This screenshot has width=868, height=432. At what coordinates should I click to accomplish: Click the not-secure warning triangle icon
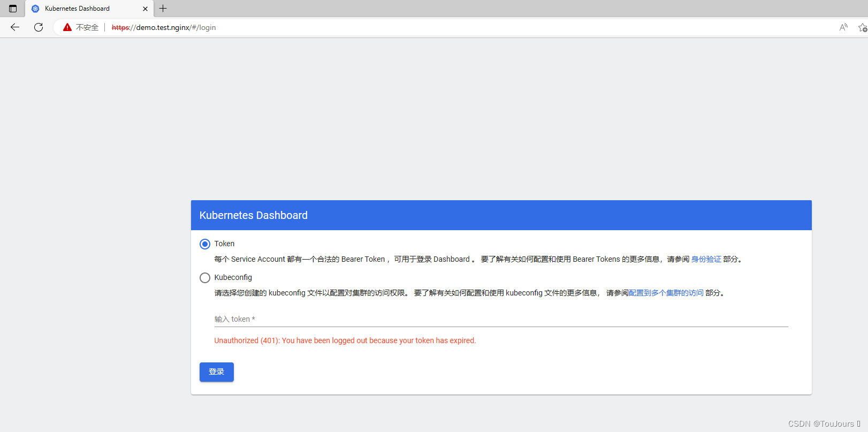(67, 27)
